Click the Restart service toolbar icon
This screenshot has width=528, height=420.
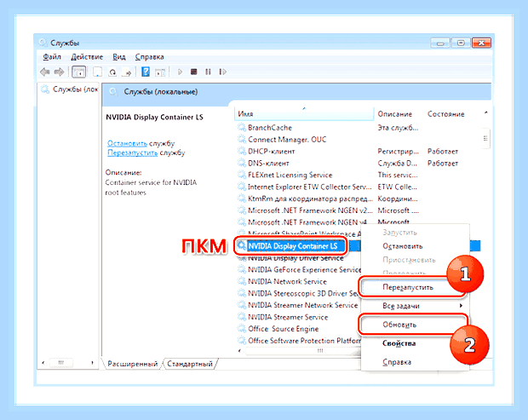tap(222, 72)
